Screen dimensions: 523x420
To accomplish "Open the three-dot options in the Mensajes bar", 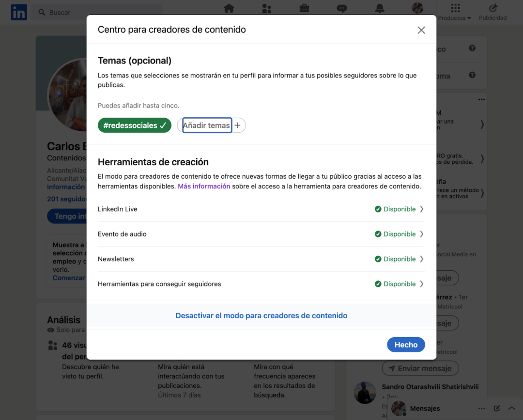I will 482,408.
